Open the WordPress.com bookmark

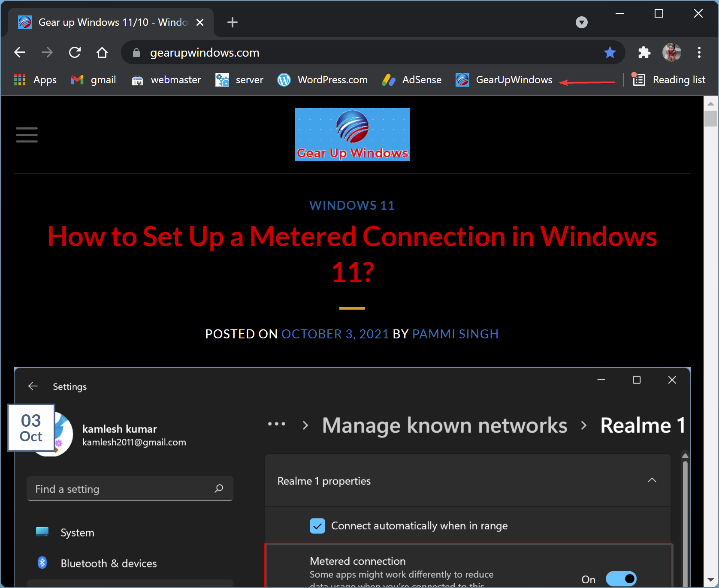coord(323,80)
